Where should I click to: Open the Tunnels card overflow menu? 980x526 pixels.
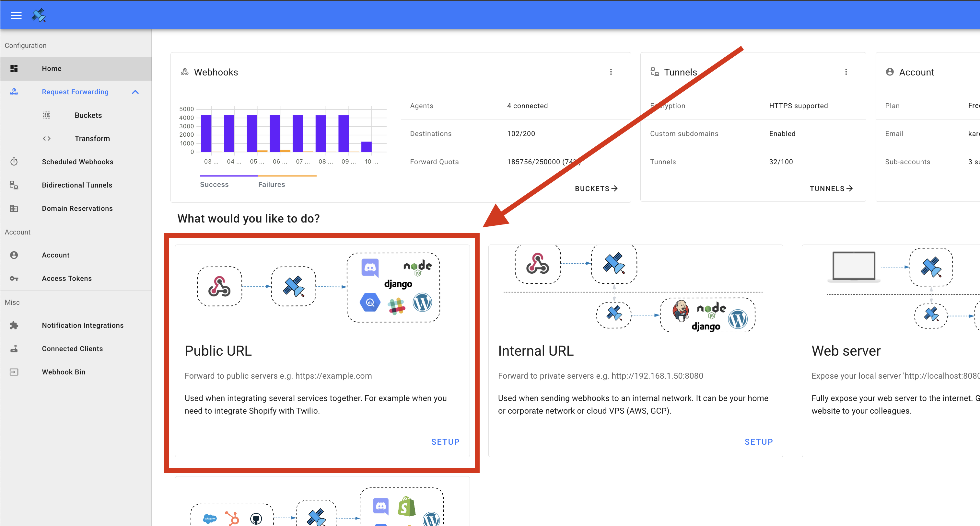tap(846, 72)
